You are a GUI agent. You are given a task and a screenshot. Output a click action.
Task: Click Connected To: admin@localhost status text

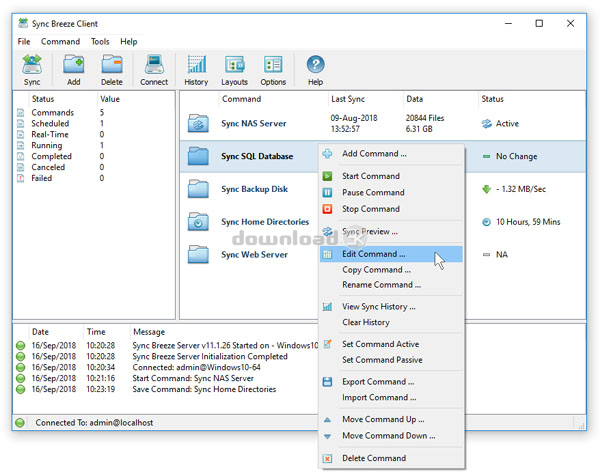(94, 423)
